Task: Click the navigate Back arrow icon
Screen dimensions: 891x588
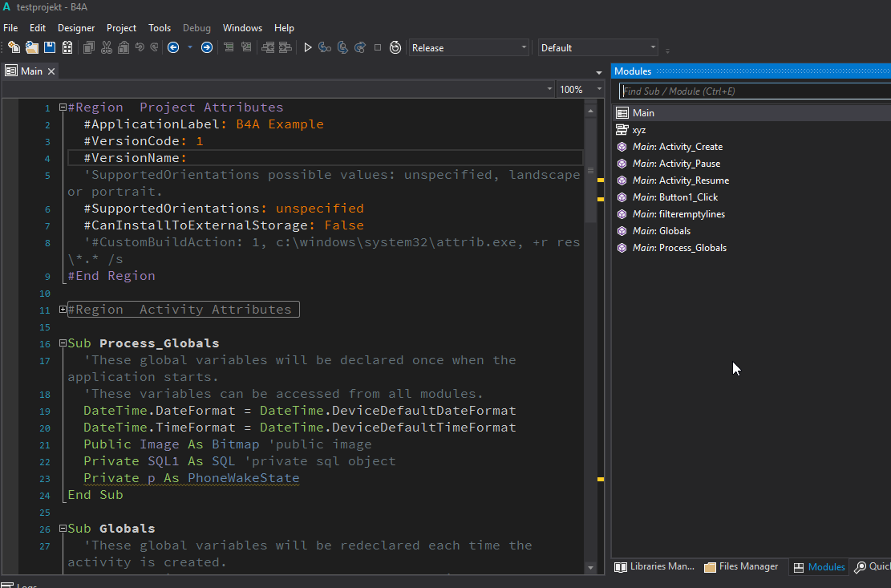Action: pos(173,48)
